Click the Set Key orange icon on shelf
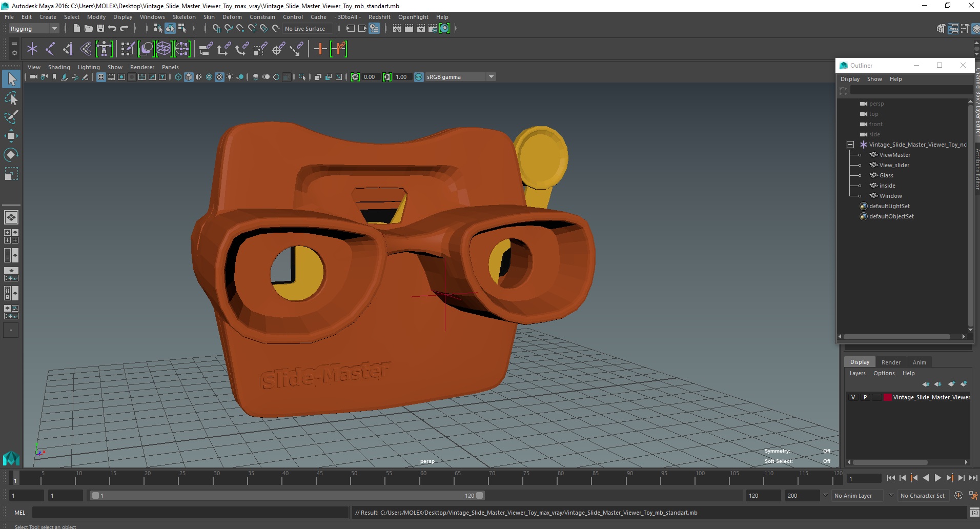 tap(320, 49)
